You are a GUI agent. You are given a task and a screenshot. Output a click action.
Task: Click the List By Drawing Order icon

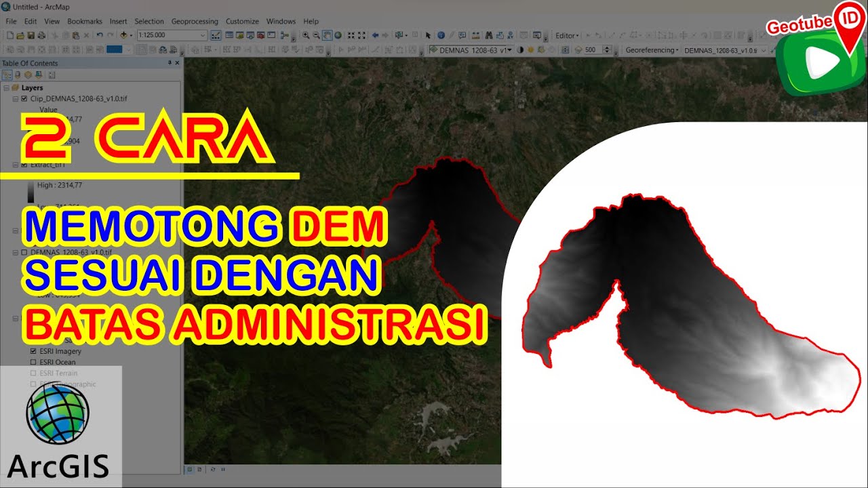click(x=7, y=75)
